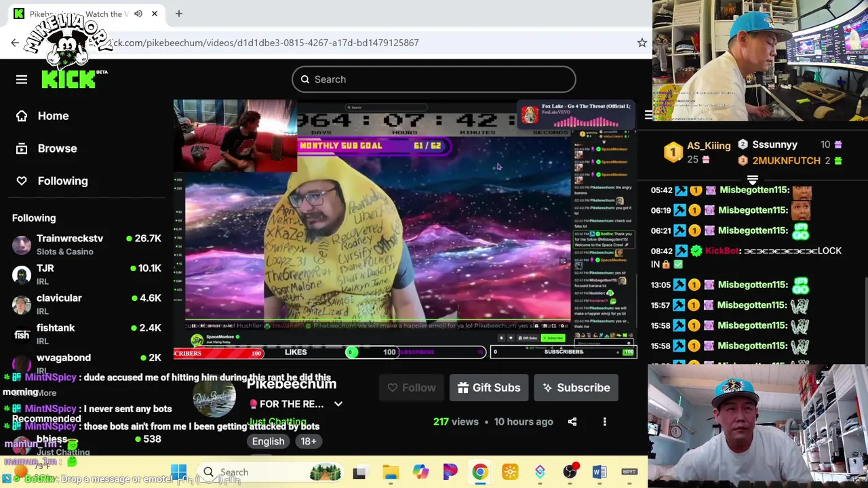Open clavicular channel in Following list

(87, 304)
